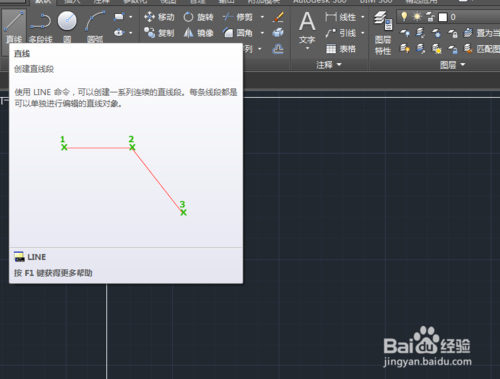Select the Arc (圆弧) tool
The width and height of the screenshot is (500, 379).
click(95, 27)
